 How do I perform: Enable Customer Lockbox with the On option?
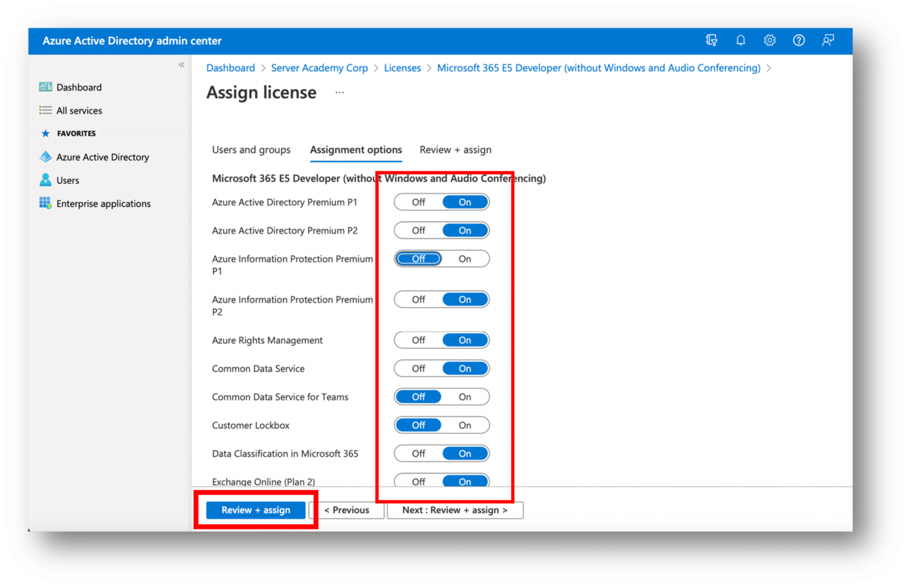[x=465, y=425]
